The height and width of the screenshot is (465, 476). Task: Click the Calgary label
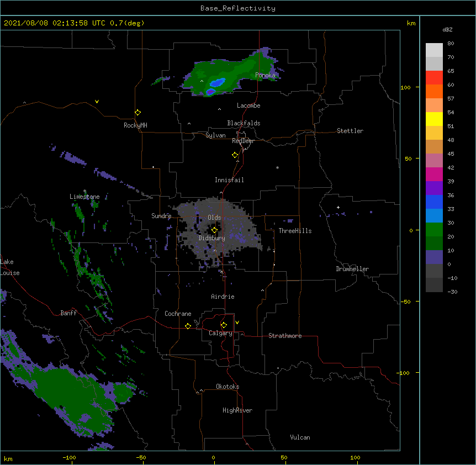220,333
